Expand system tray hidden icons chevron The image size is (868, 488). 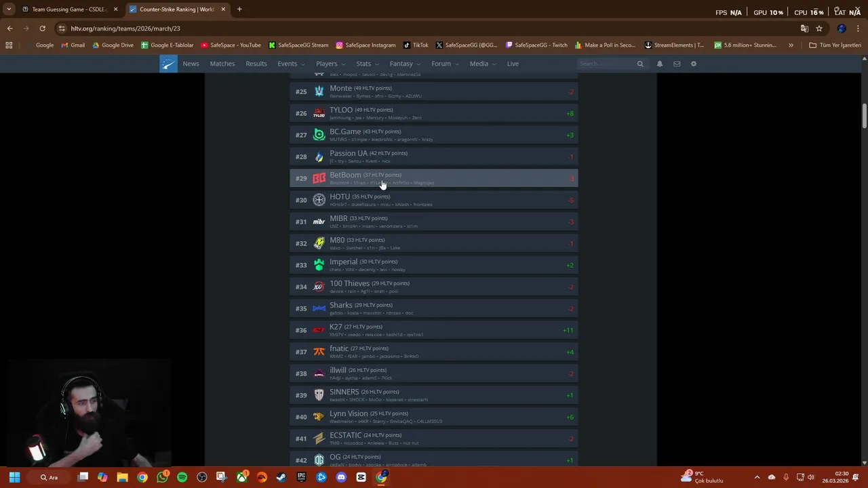pyautogui.click(x=757, y=477)
